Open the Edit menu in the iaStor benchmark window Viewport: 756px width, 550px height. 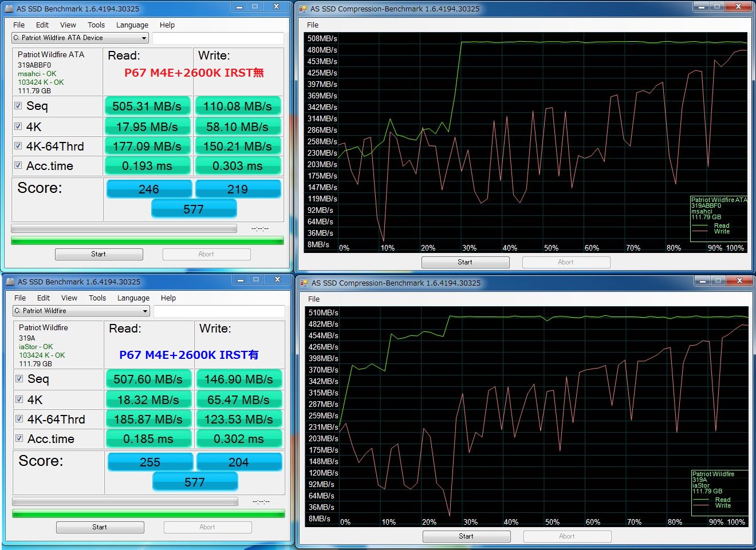44,298
